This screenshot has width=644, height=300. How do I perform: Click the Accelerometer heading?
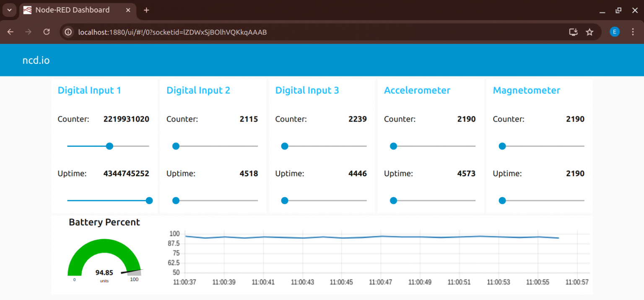(x=417, y=90)
